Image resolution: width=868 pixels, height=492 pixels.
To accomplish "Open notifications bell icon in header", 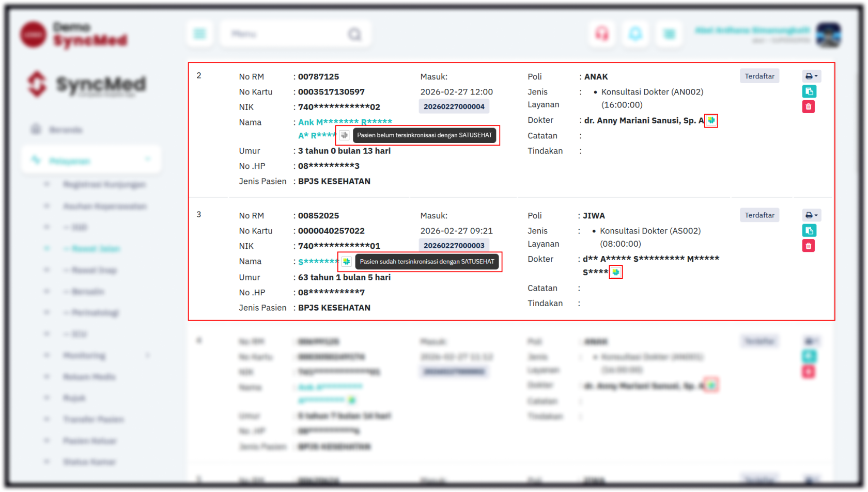I will [x=636, y=34].
